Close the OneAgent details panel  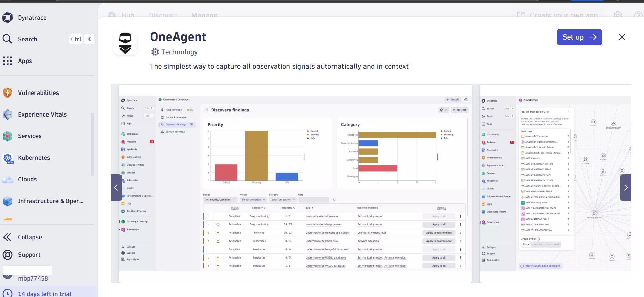pyautogui.click(x=622, y=37)
